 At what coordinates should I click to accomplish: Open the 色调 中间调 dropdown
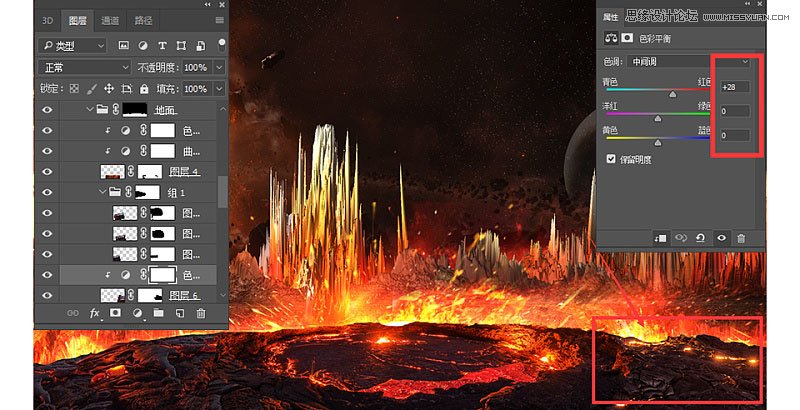[x=689, y=62]
